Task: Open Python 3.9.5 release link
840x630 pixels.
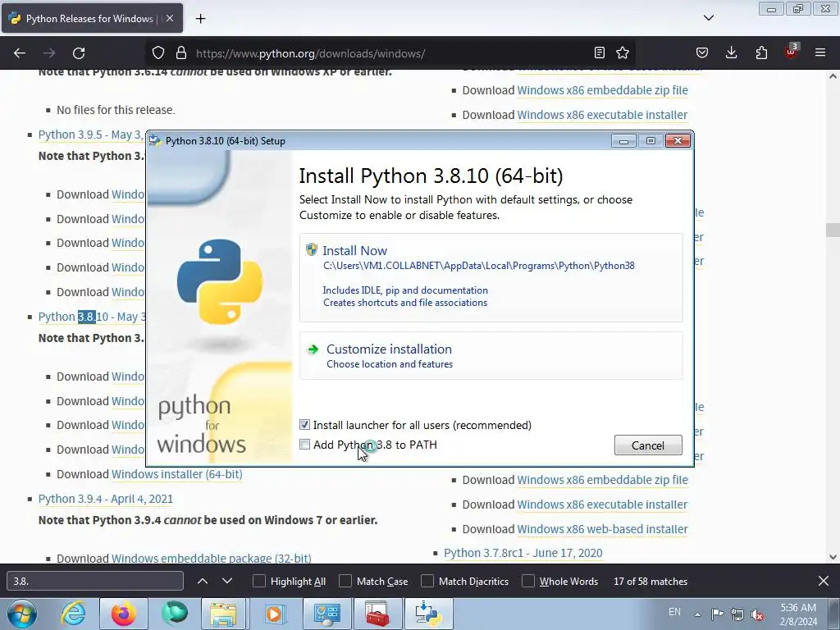Action: 90,135
